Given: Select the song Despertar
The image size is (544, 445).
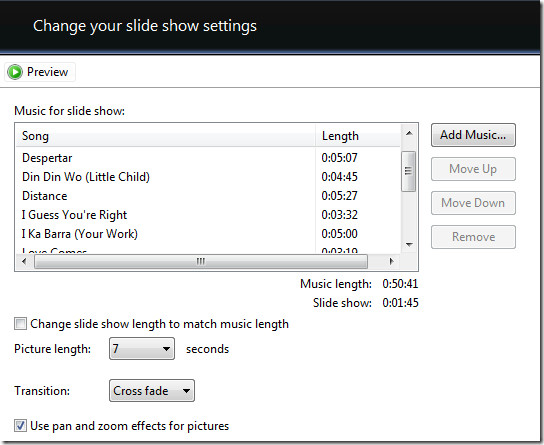Looking at the screenshot, I should 208,158.
